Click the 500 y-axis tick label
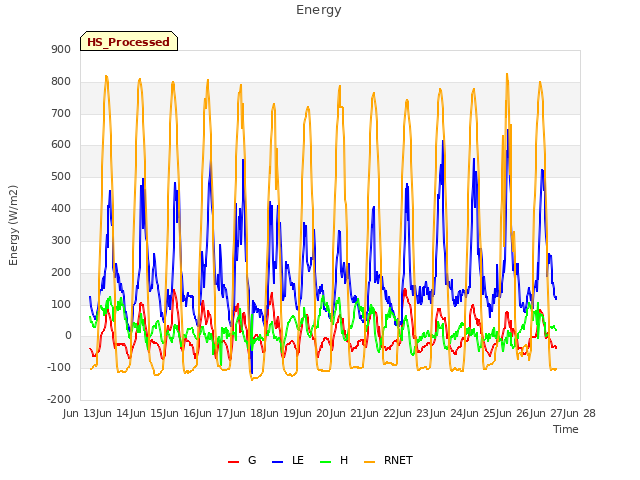 pos(61,177)
